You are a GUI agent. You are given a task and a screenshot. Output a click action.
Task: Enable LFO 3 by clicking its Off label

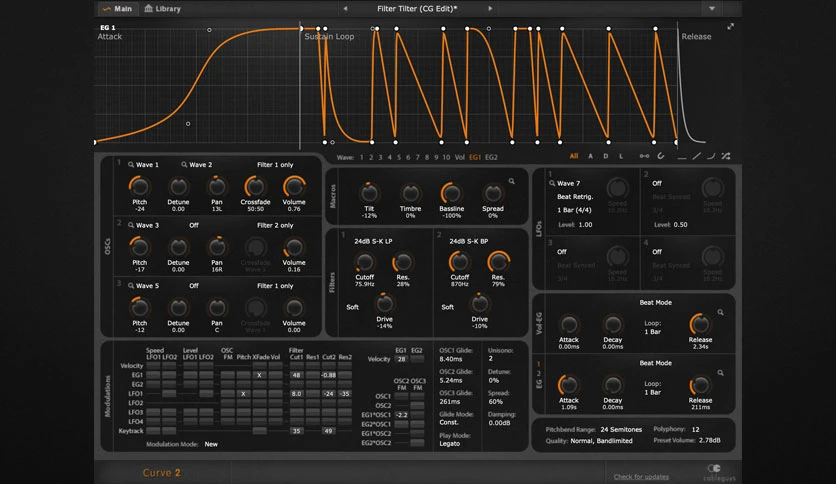pyautogui.click(x=561, y=252)
